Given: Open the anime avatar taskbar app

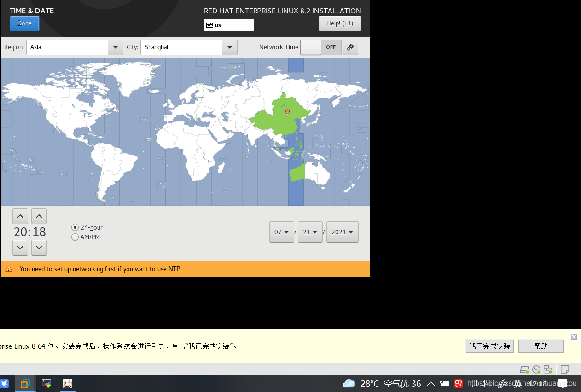Looking at the screenshot, I should pos(68,383).
